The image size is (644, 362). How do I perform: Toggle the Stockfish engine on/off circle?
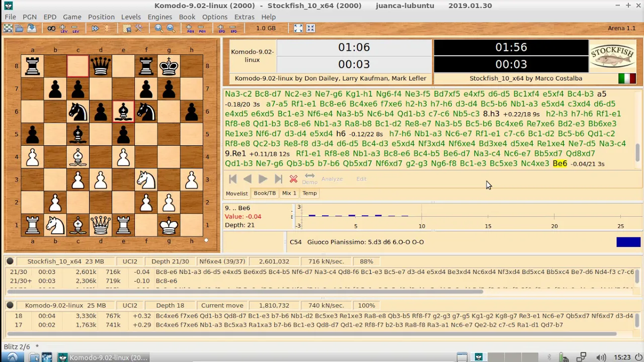(10, 261)
